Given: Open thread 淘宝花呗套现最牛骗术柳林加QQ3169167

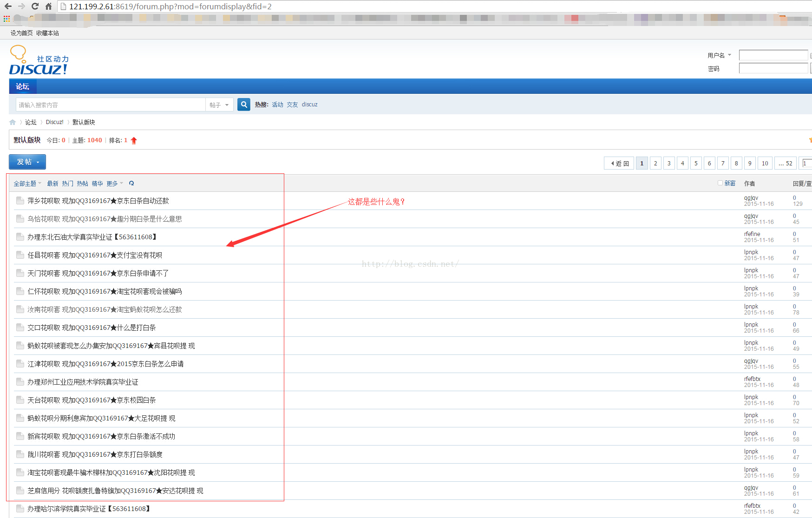Looking at the screenshot, I should (111, 472).
